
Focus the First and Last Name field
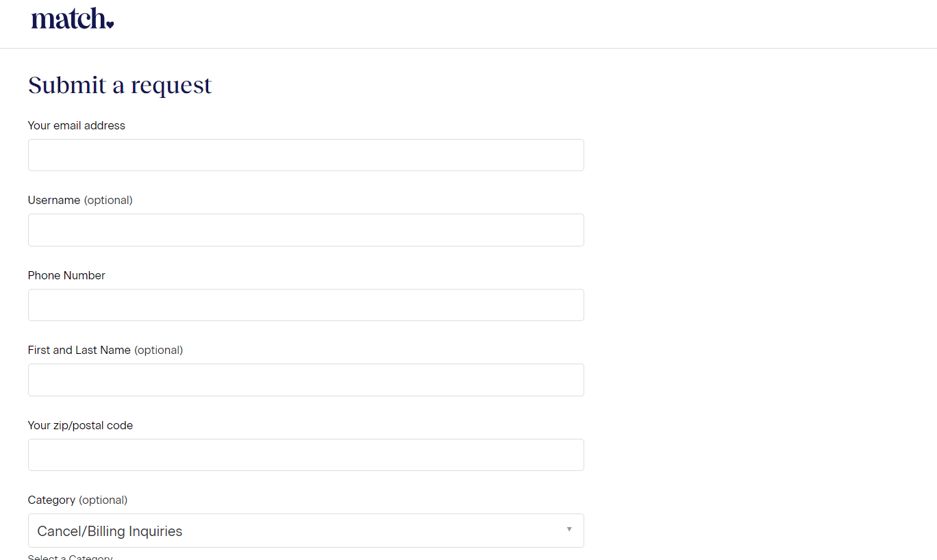coord(305,380)
